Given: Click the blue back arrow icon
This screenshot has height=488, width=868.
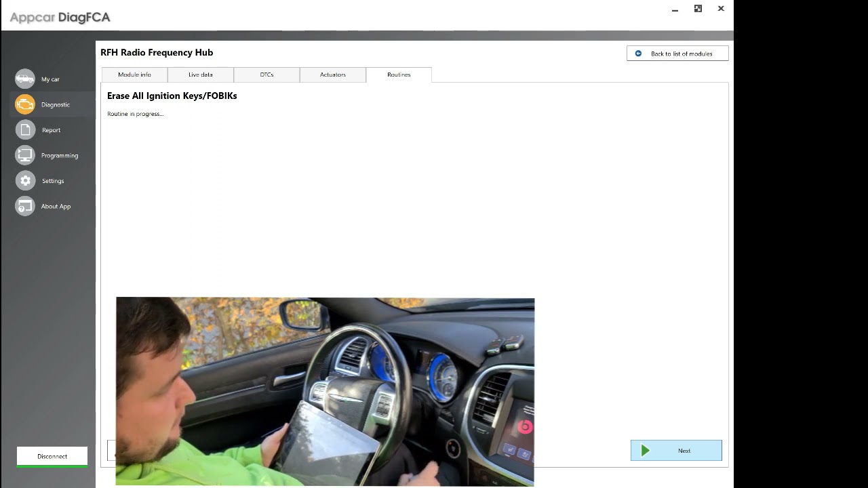Looking at the screenshot, I should tap(638, 54).
